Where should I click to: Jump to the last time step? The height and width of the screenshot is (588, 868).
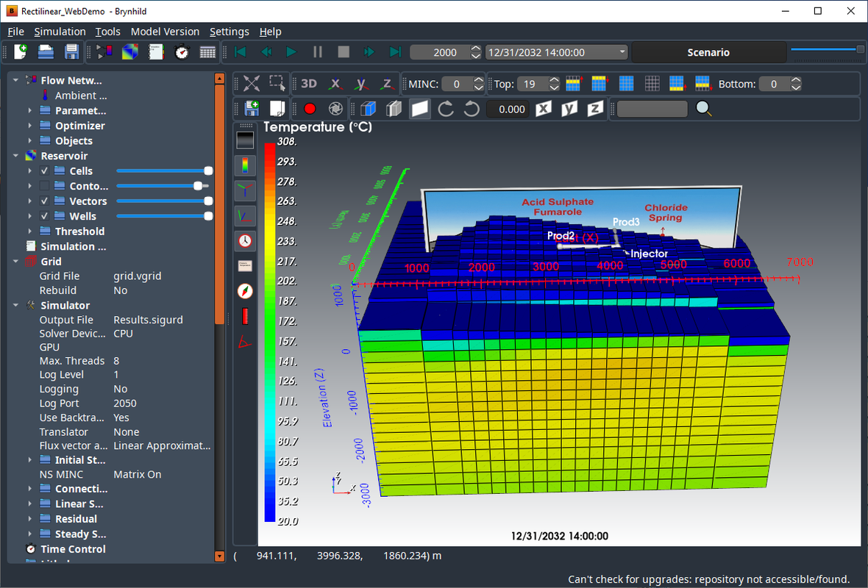pyautogui.click(x=395, y=52)
